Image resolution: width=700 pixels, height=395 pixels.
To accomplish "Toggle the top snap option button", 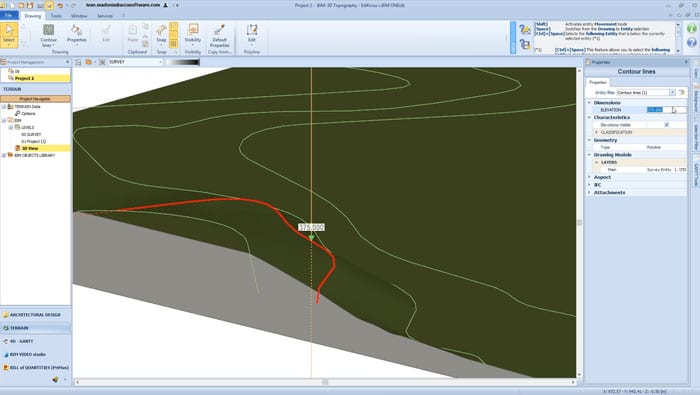I will click(x=174, y=27).
